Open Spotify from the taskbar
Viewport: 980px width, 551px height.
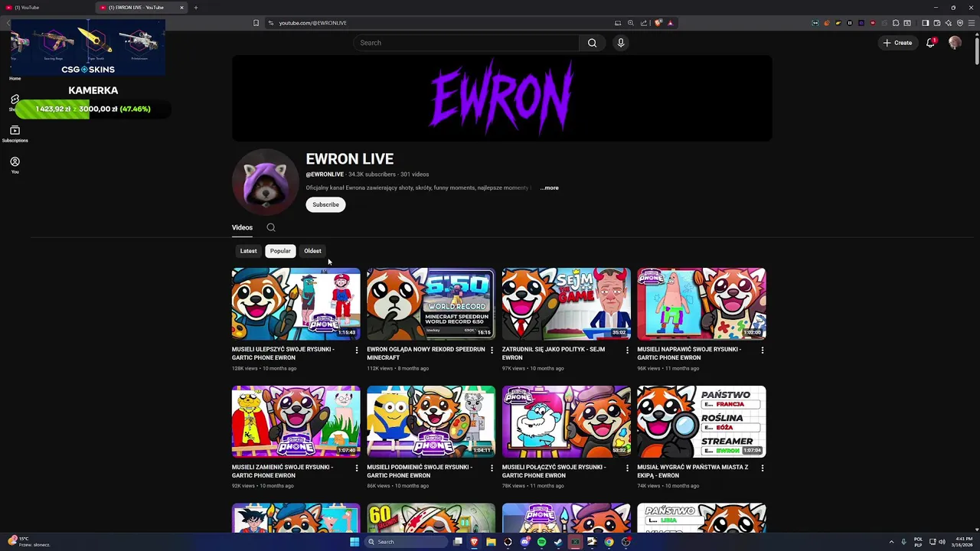(541, 542)
